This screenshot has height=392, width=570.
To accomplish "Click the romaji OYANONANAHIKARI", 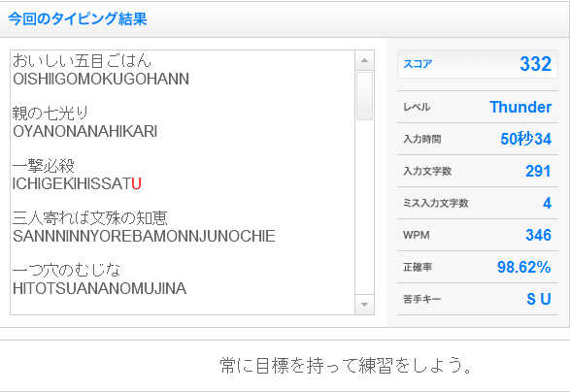I will point(84,131).
